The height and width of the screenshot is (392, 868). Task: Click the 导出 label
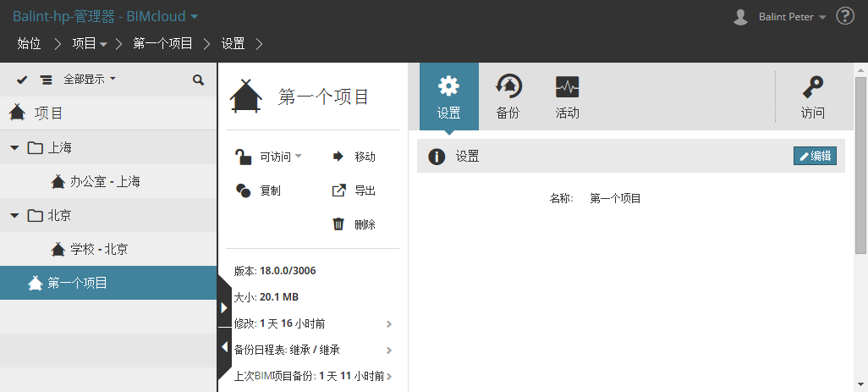365,191
